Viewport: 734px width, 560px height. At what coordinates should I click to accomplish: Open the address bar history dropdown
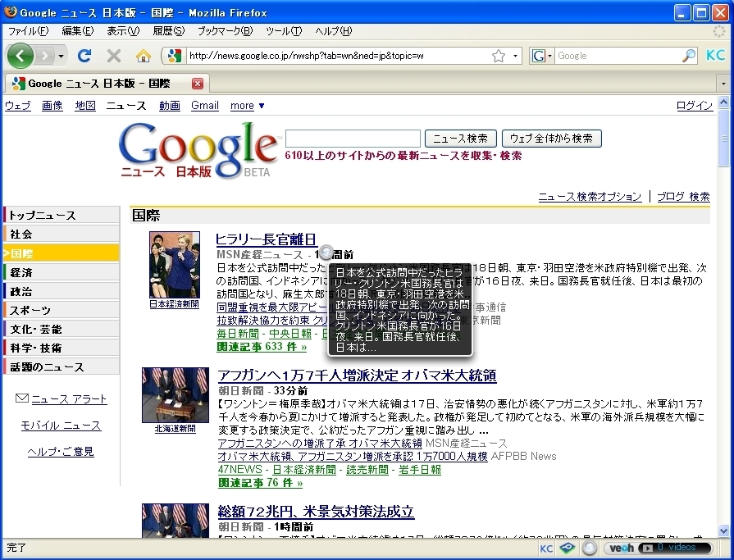click(515, 56)
